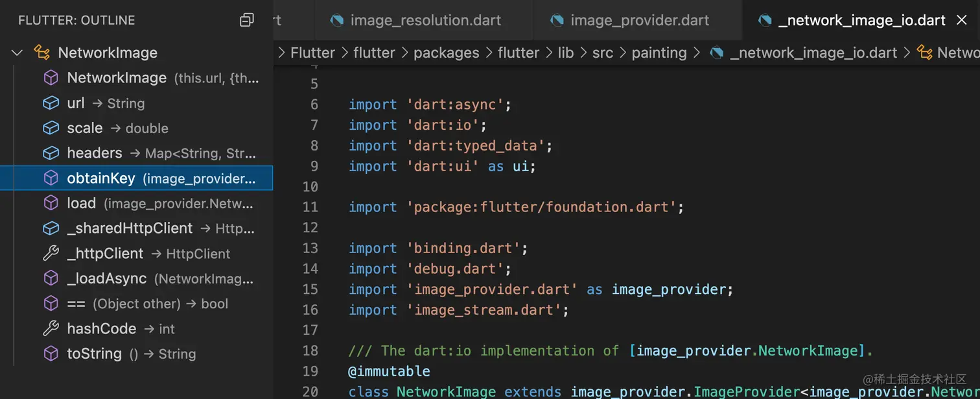The image size is (980, 399).
Task: Open the lowercase flutter breadcrumb after Flutter
Action: click(x=374, y=53)
